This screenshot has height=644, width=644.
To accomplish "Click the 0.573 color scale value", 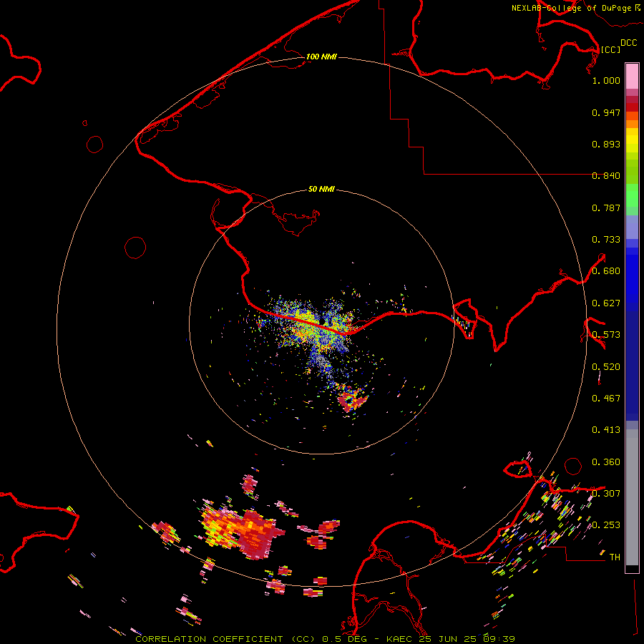I will pyautogui.click(x=606, y=335).
